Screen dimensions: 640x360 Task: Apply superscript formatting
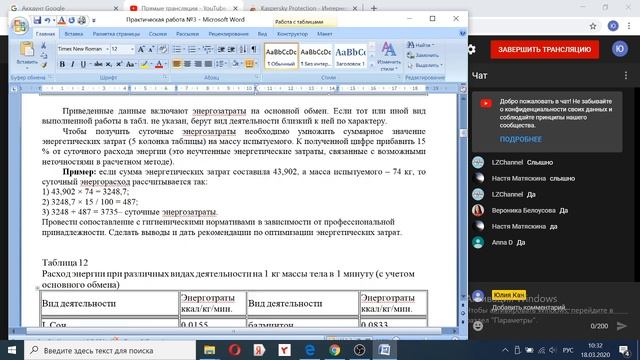[x=119, y=64]
